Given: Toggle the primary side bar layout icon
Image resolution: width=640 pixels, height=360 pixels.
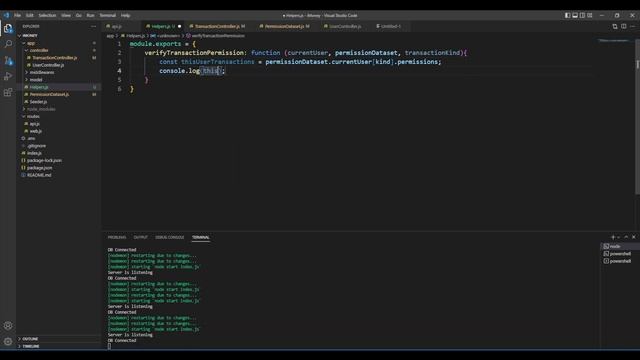Looking at the screenshot, I should pyautogui.click(x=567, y=15).
